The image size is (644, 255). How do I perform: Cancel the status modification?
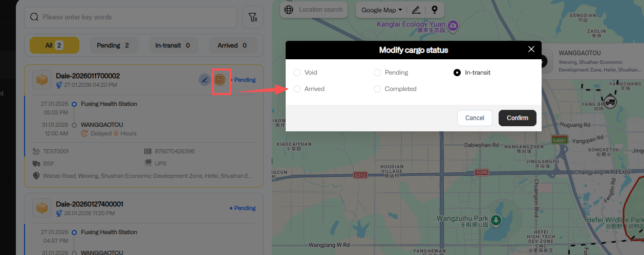tap(475, 118)
